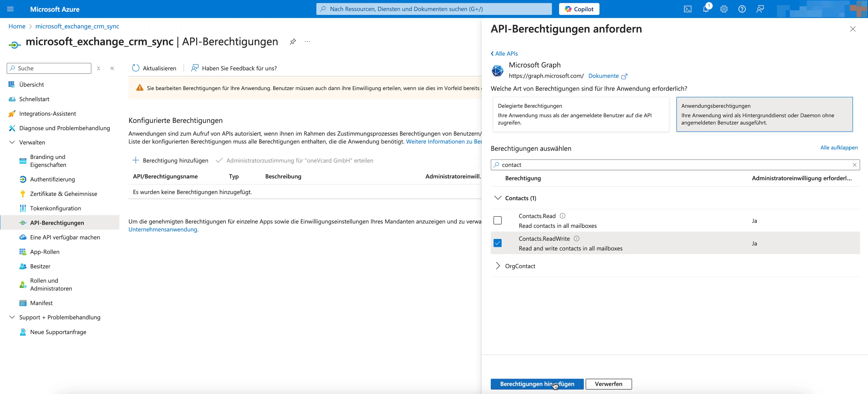Image resolution: width=868 pixels, height=394 pixels.
Task: Select the Anwendungsberechtigungen card
Action: click(x=764, y=114)
